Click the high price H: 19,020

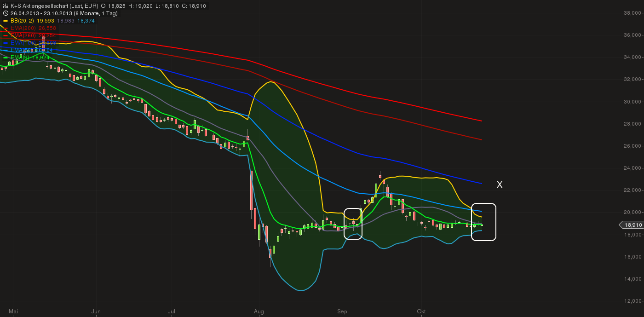(x=141, y=6)
